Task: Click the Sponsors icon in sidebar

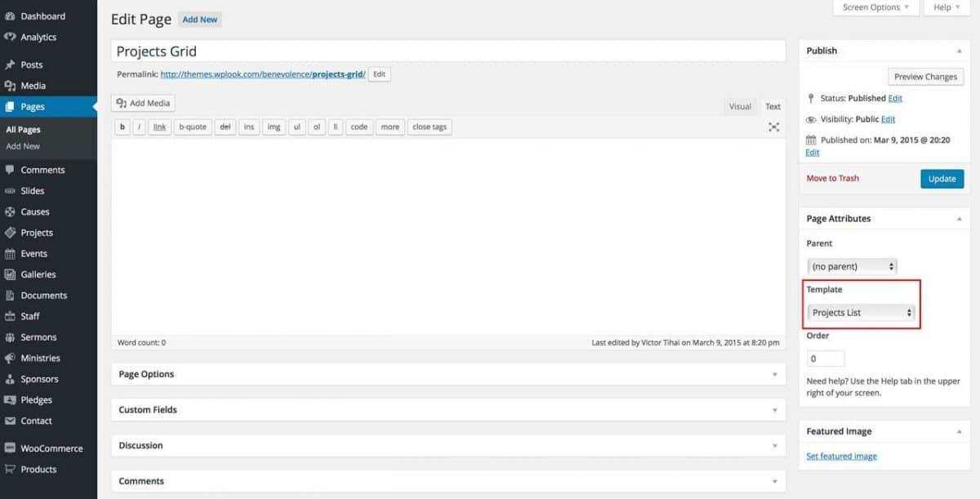Action: [x=10, y=379]
